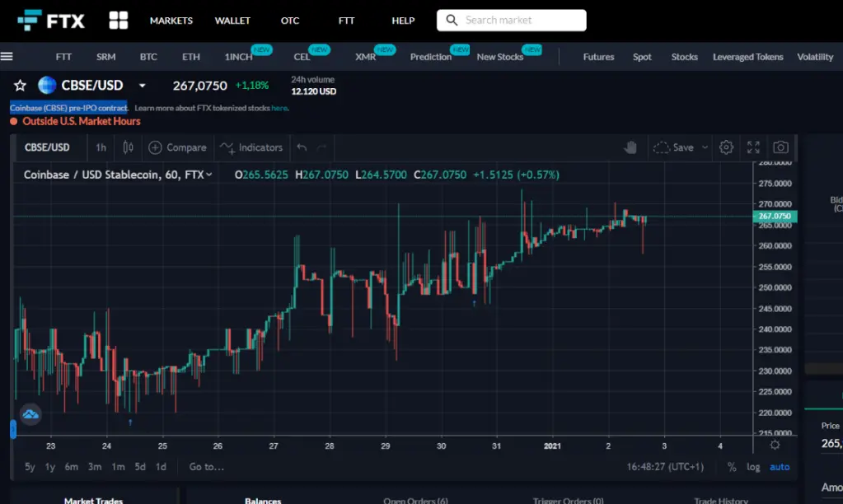This screenshot has width=843, height=504.
Task: Open the Spot category
Action: click(x=642, y=57)
